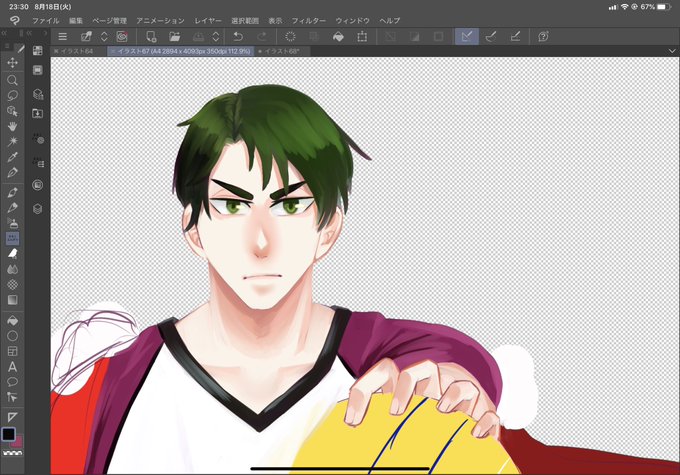Collapse the left palette dock double arrows

click(4, 33)
